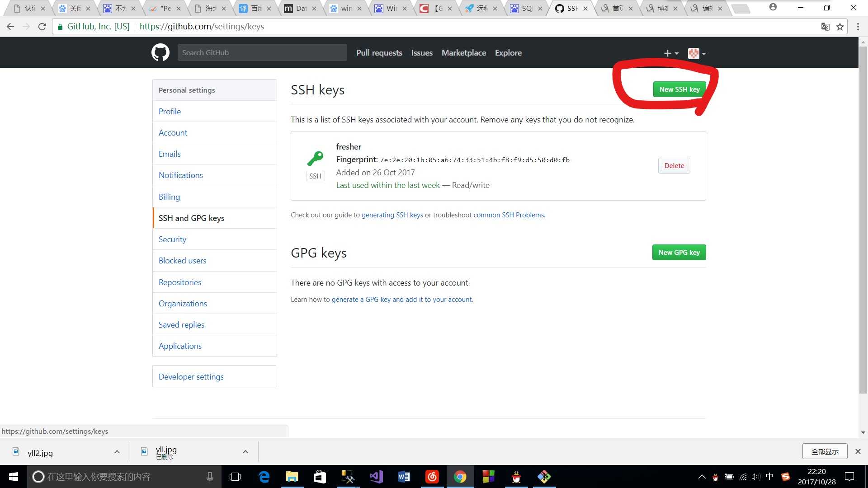Image resolution: width=868 pixels, height=488 pixels.
Task: Bookmark page with the star icon
Action: [840, 27]
